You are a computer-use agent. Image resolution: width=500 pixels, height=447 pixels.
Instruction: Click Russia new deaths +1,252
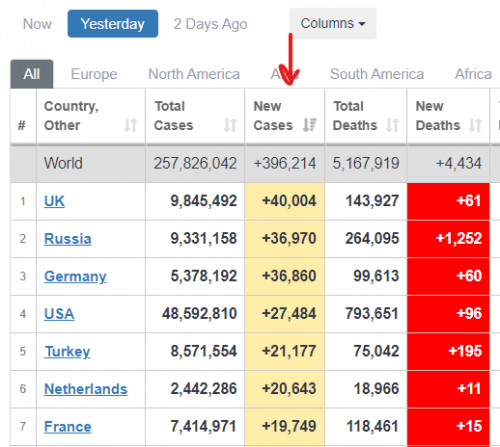pos(459,239)
